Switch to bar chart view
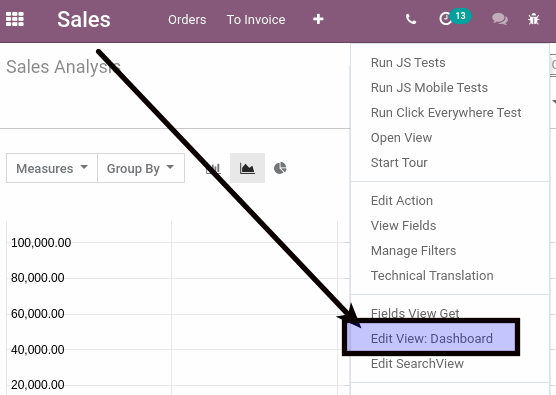Screen dimensions: 556x395 213,168
